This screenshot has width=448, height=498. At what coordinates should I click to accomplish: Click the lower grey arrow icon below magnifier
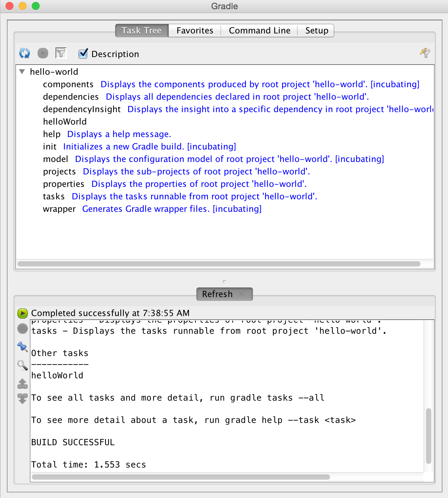pos(23,399)
